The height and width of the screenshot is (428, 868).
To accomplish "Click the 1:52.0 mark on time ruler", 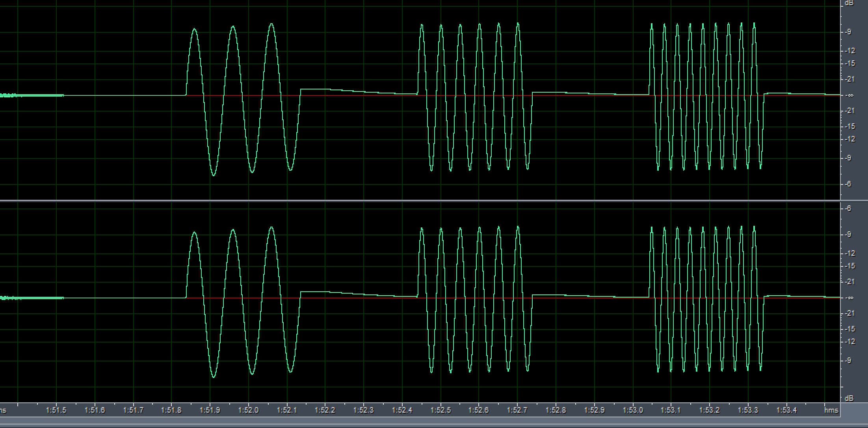I will pyautogui.click(x=248, y=410).
